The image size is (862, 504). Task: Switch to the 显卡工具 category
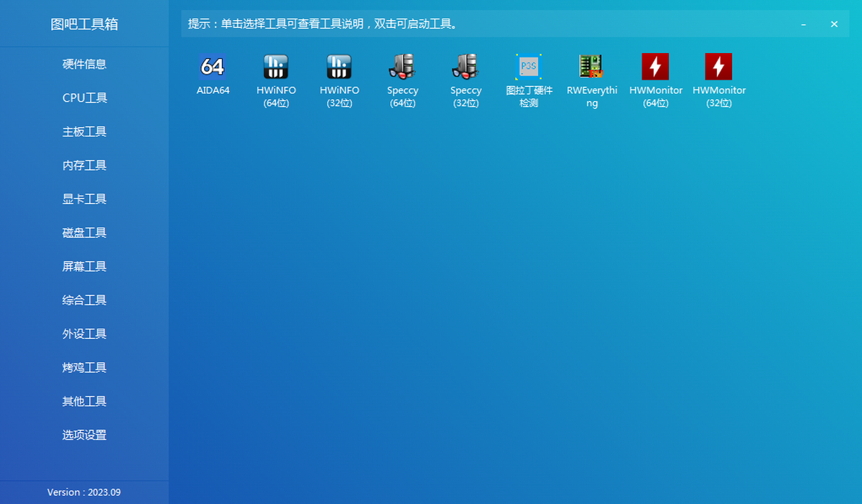tap(84, 199)
